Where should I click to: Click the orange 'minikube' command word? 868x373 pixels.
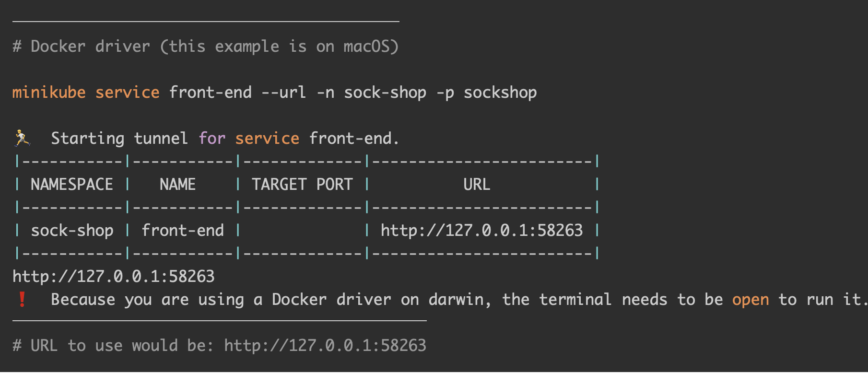[x=49, y=92]
